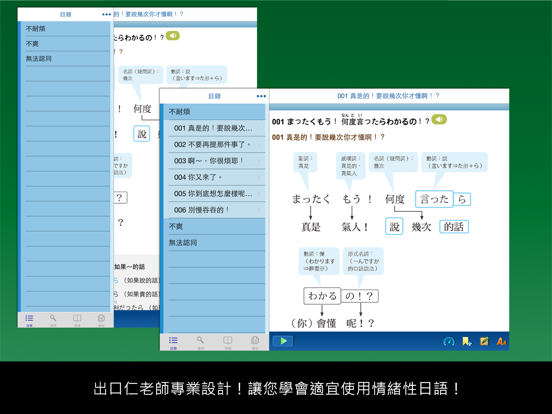Select book tab in front window bottom bar
The image size is (552, 414).
(228, 342)
